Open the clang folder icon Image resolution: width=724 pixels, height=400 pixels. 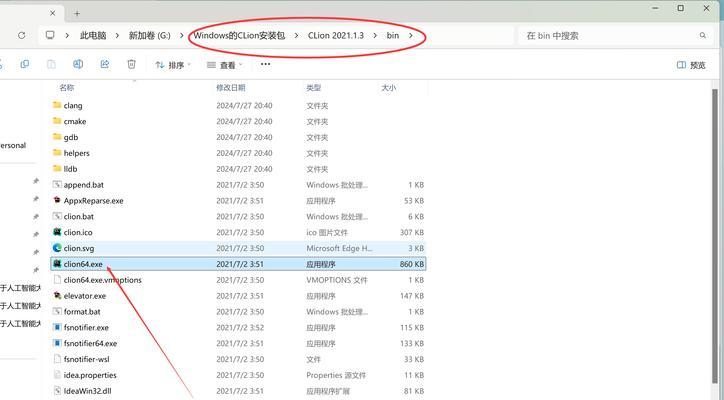[x=57, y=105]
